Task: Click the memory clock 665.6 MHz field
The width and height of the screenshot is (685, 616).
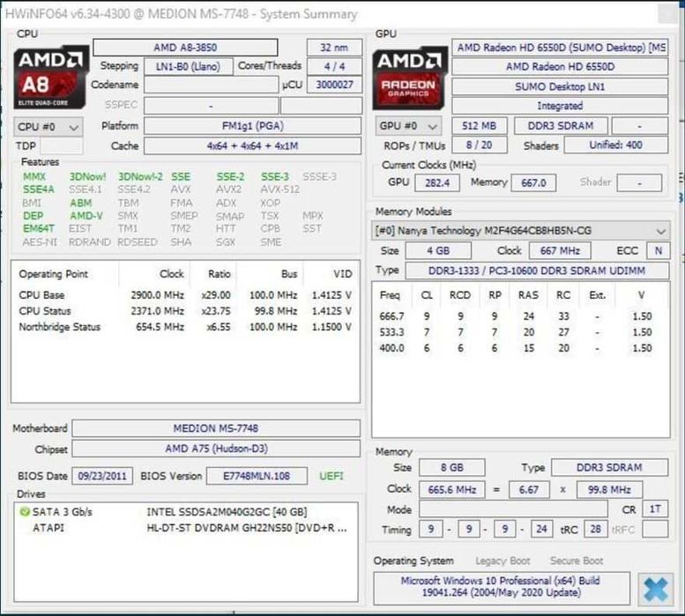Action: pyautogui.click(x=451, y=489)
